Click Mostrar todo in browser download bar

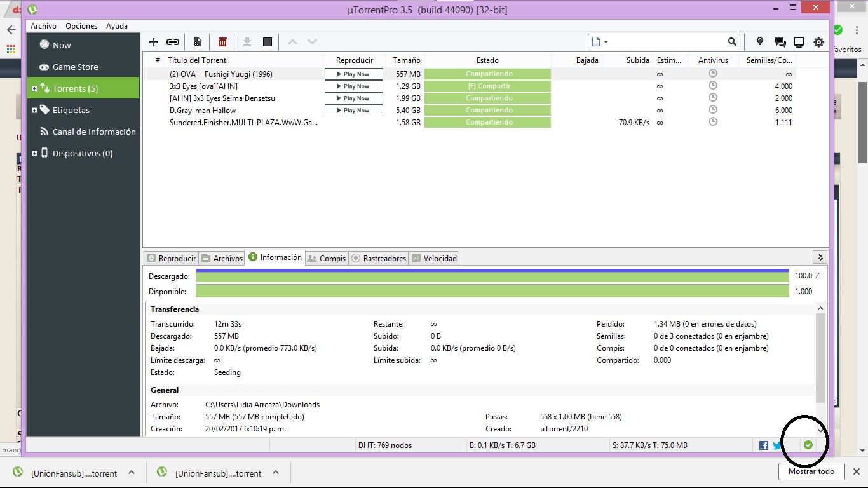pyautogui.click(x=811, y=471)
